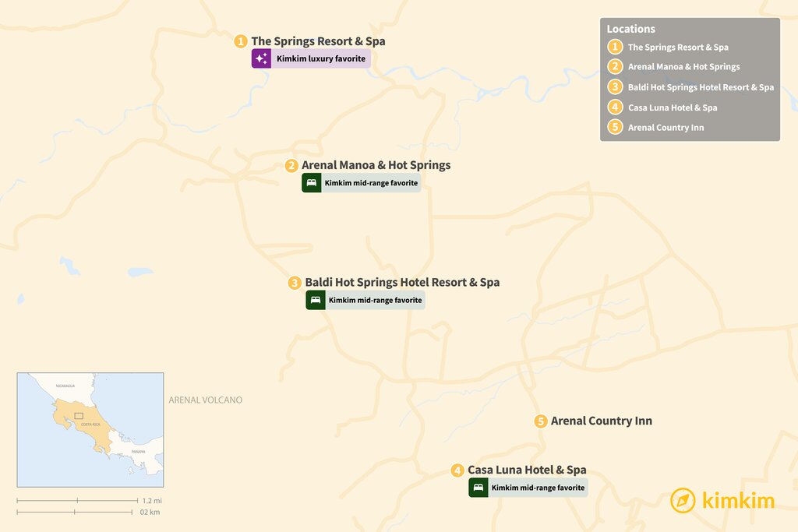Viewport: 798px width, 532px height.
Task: Click the green bed icon under Baldi Hot Springs
Action: (316, 300)
